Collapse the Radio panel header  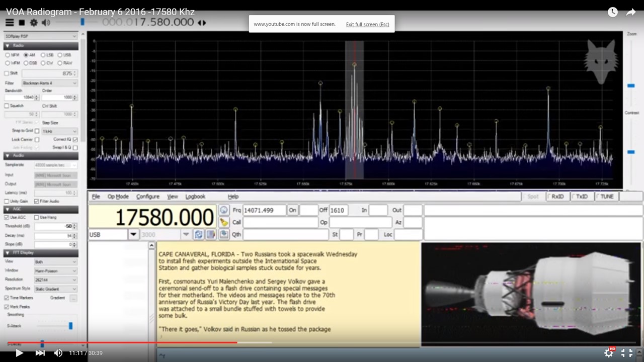coord(41,45)
